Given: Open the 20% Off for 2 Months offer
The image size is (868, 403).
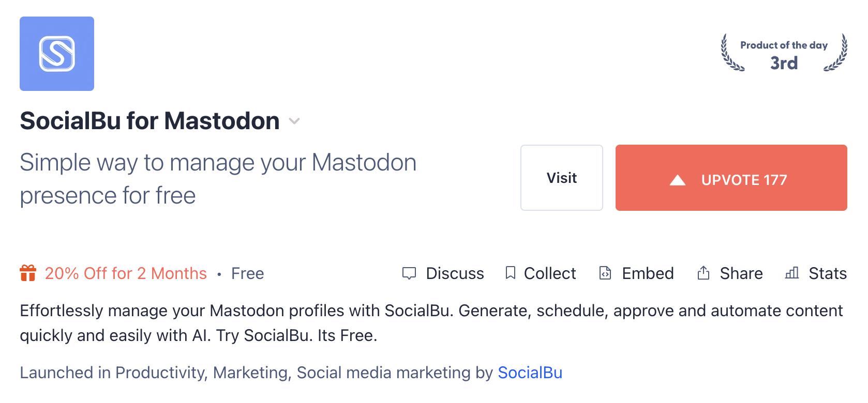Looking at the screenshot, I should pos(126,273).
